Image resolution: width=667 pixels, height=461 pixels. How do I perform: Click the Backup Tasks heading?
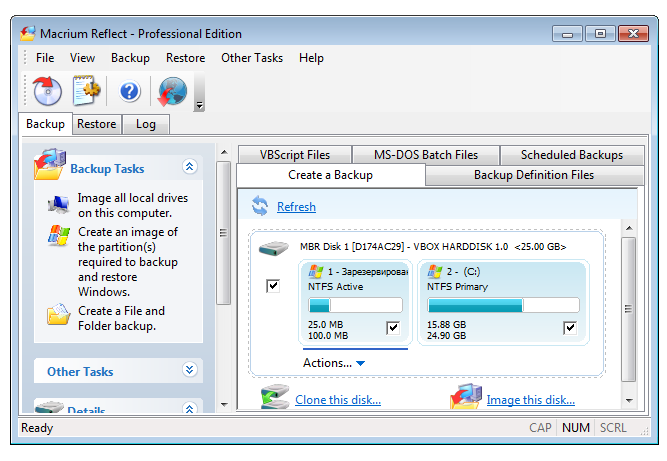pyautogui.click(x=107, y=169)
